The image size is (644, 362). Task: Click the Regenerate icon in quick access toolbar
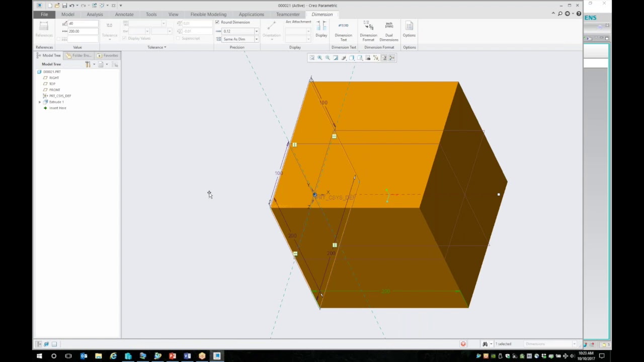94,6
